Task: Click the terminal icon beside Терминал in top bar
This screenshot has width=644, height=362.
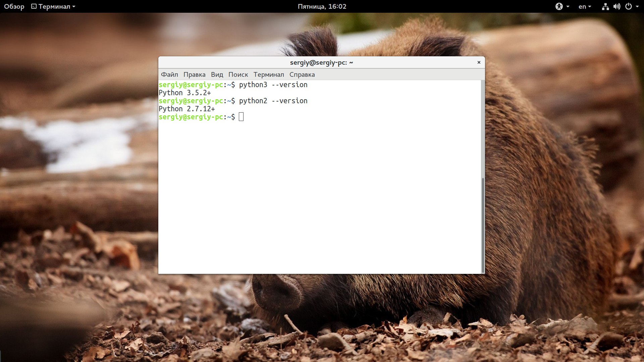Action: tap(34, 6)
